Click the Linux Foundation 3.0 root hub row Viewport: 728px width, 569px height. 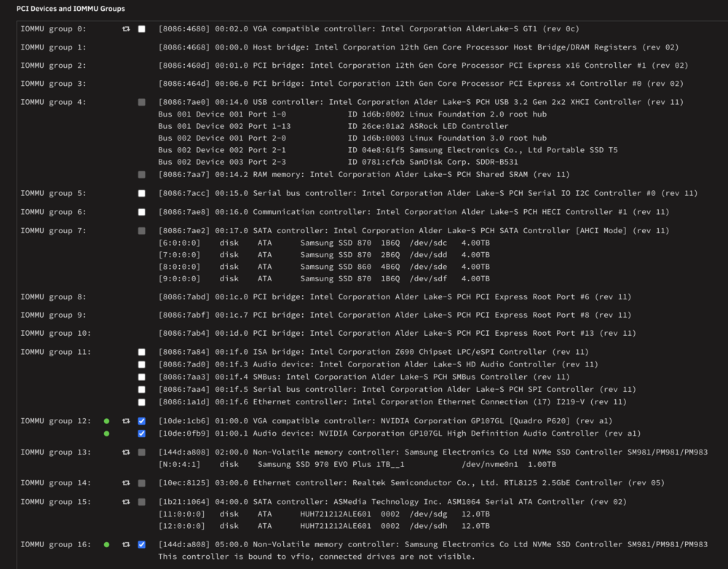(x=352, y=138)
